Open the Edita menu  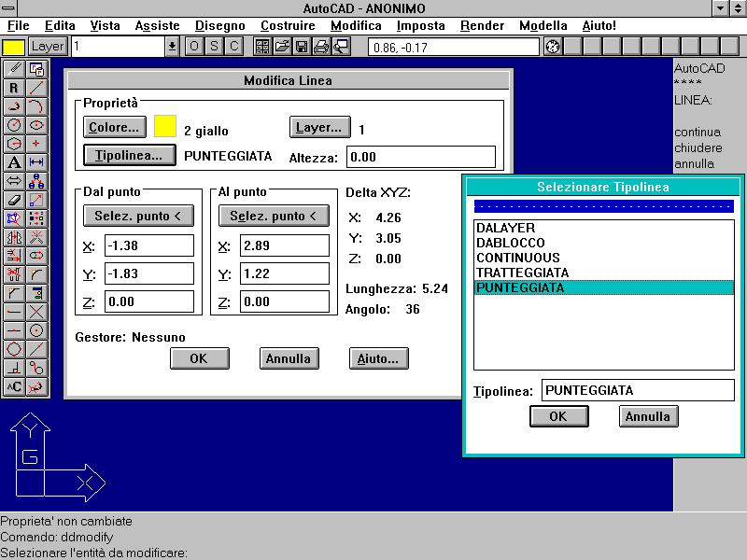click(60, 26)
